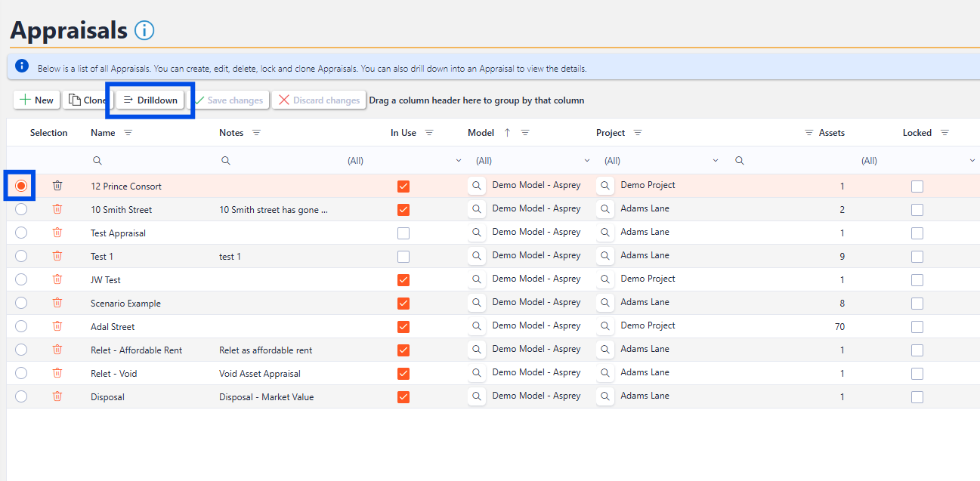
Task: Open Project lookup for 12 Prince Consort
Action: pyautogui.click(x=605, y=186)
